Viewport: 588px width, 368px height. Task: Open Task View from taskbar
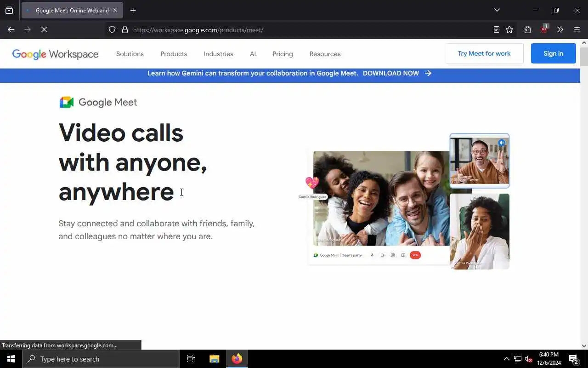(191, 359)
